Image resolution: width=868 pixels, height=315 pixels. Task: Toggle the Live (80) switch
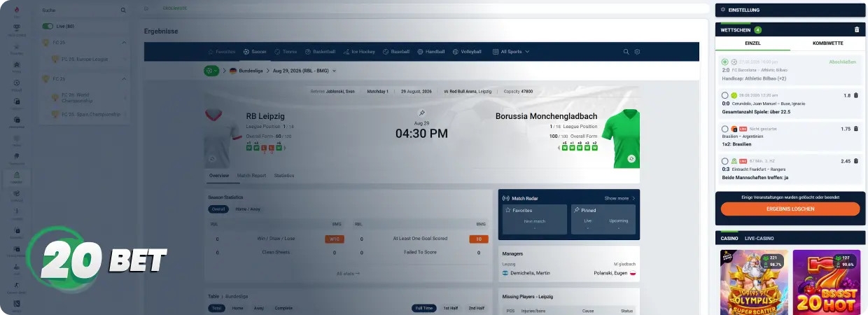point(48,26)
